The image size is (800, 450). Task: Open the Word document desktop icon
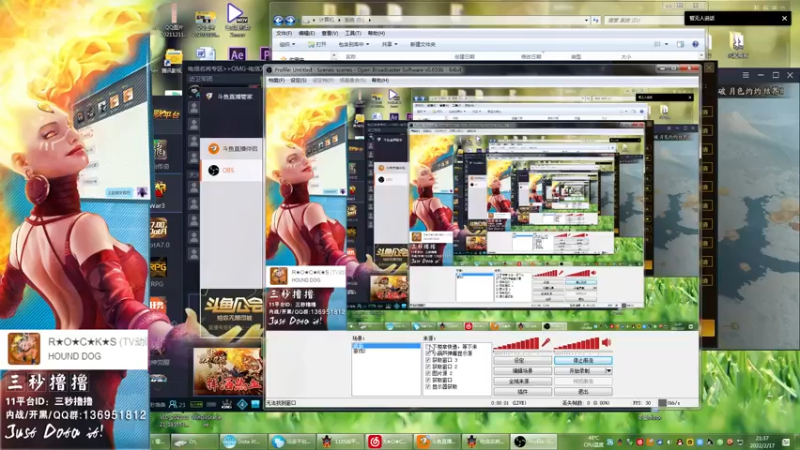pyautogui.click(x=205, y=54)
